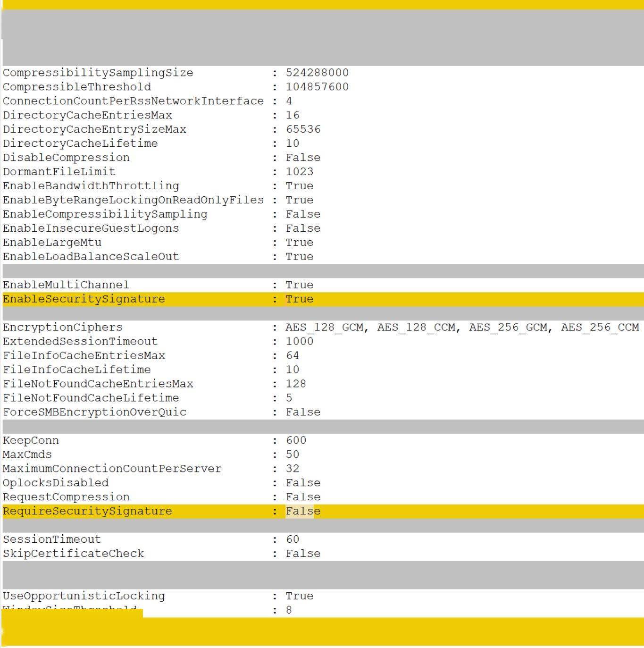Viewport: 644px width, 648px height.
Task: Click True value of UseOpportunisticLocking
Action: [x=300, y=597]
